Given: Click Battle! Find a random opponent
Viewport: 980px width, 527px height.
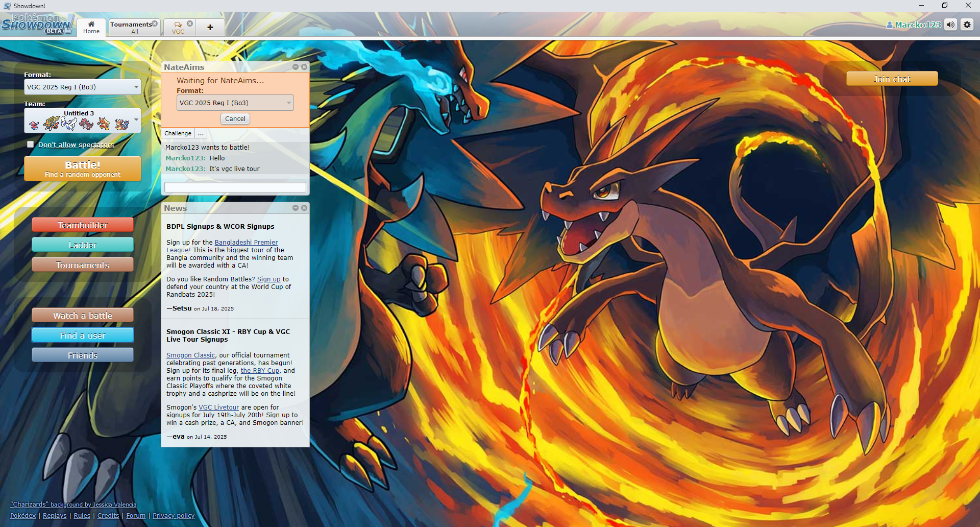Looking at the screenshot, I should pyautogui.click(x=83, y=169).
